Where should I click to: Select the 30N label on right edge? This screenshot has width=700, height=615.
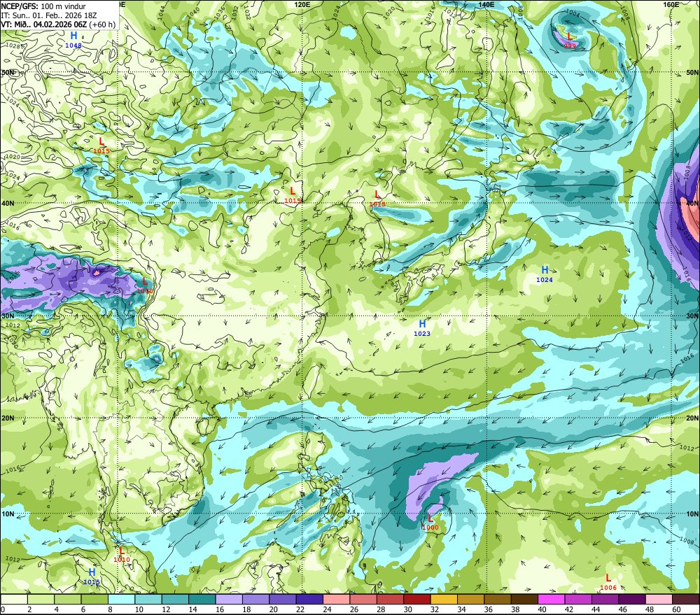pyautogui.click(x=692, y=316)
